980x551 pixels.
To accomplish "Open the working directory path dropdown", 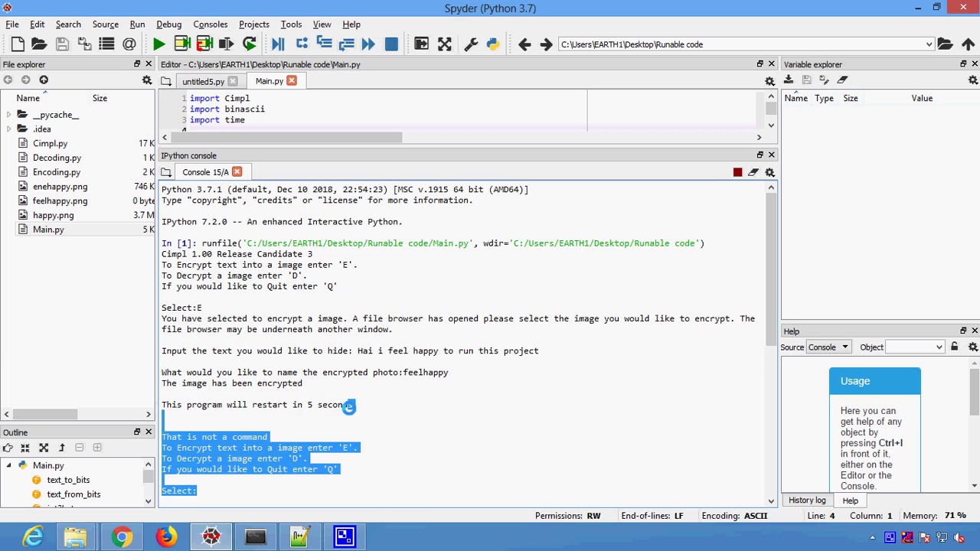I will (x=929, y=44).
